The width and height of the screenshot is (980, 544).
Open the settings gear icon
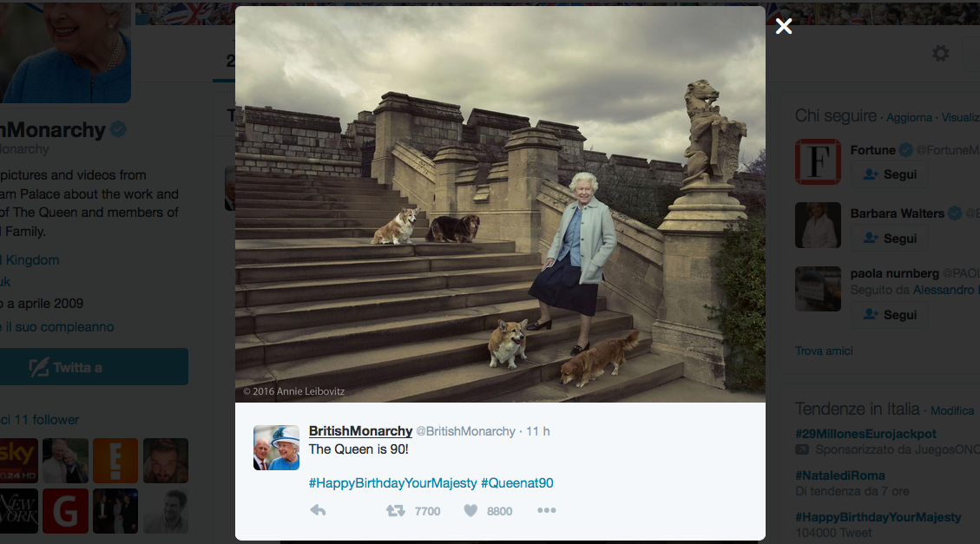click(940, 54)
